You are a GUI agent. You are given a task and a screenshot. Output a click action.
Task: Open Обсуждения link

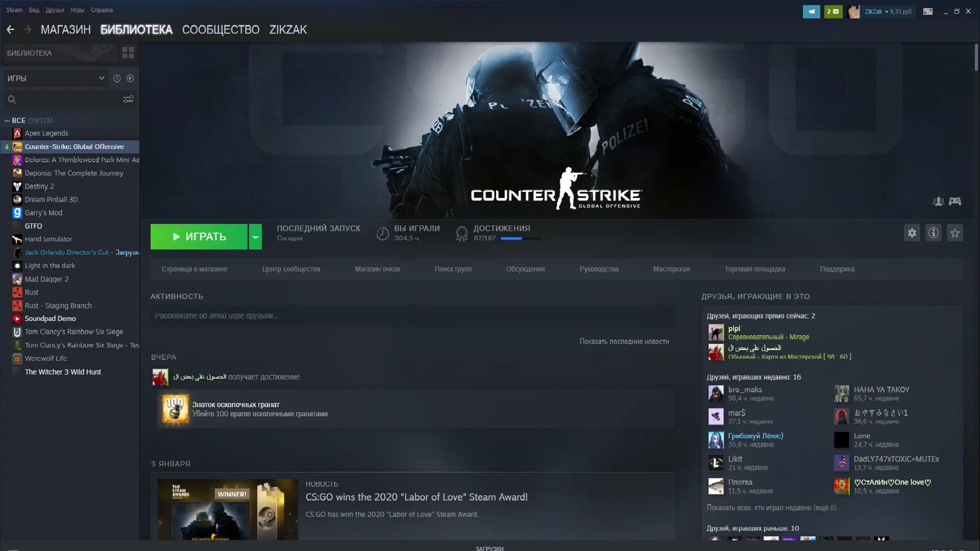525,269
